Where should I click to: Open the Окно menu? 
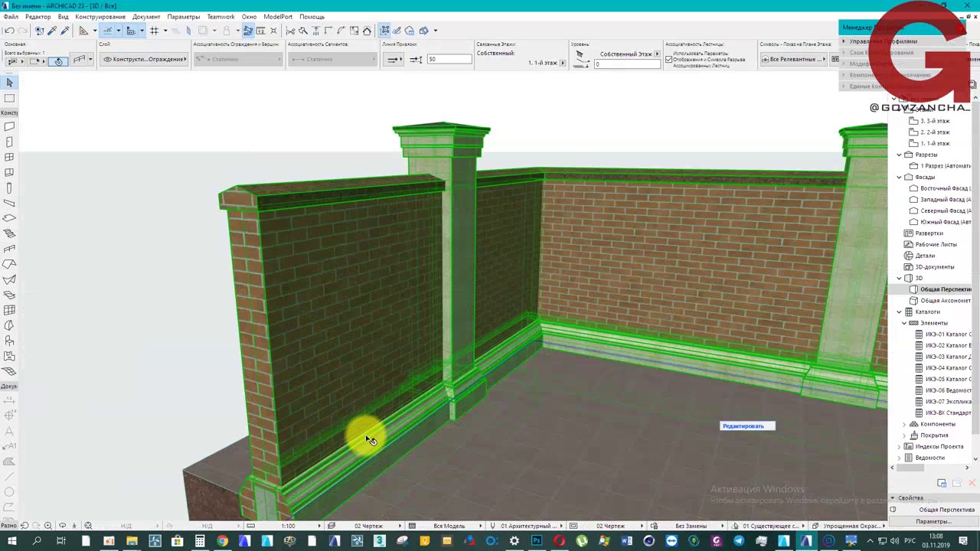[249, 17]
